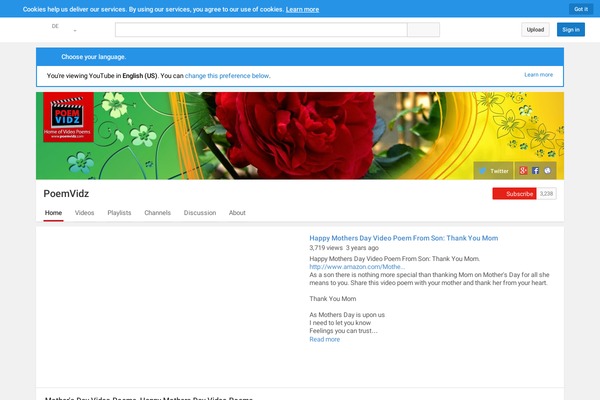Open the About tab
Viewport: 600px width, 400px height.
237,213
